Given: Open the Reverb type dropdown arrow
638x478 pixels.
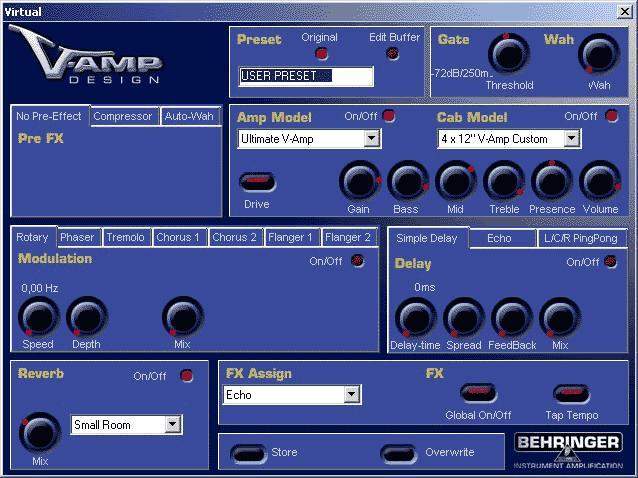Looking at the screenshot, I should [x=173, y=425].
